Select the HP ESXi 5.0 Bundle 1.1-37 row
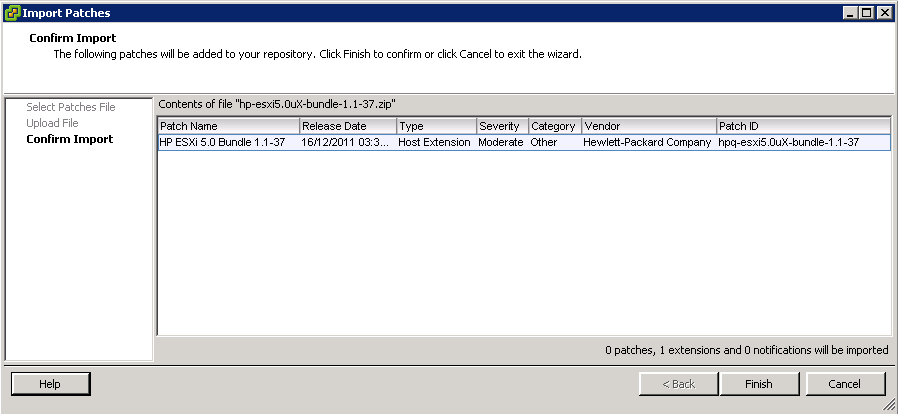The width and height of the screenshot is (898, 414). click(524, 143)
